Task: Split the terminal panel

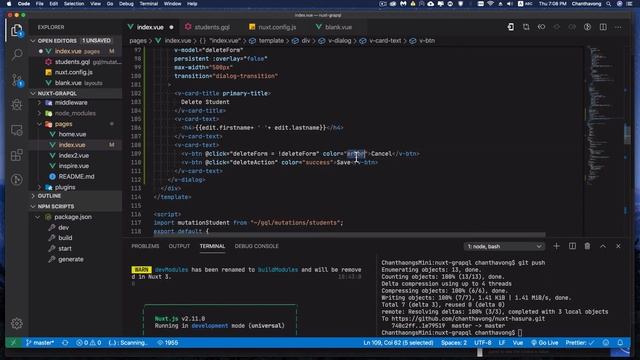Action: coord(572,246)
